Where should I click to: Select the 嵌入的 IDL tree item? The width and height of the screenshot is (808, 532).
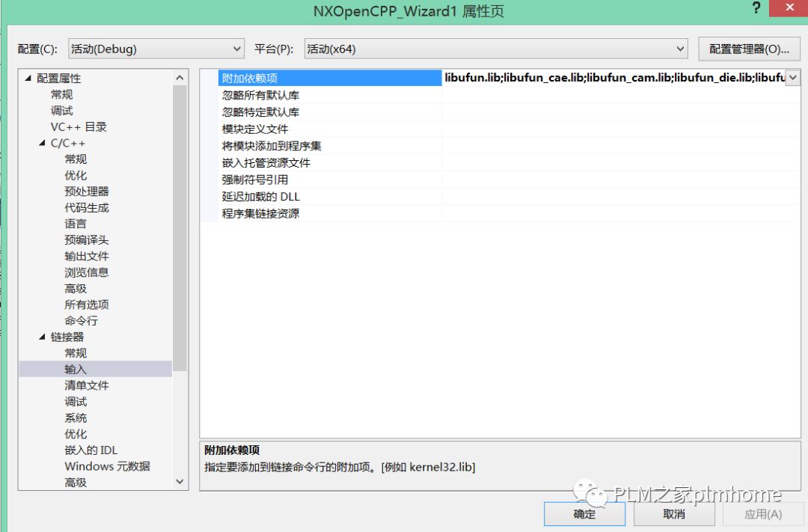pyautogui.click(x=91, y=450)
